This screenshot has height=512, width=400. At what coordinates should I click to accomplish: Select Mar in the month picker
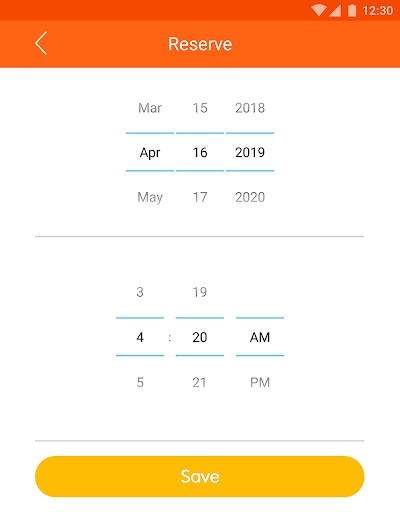coord(150,108)
